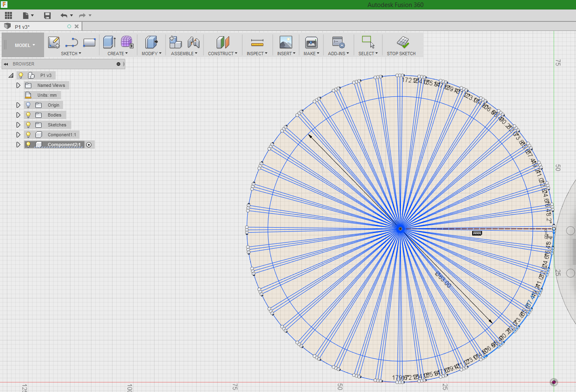Click the cube icon beside P1 v3 tab
Screen dimensions: 576x392
coord(7,26)
